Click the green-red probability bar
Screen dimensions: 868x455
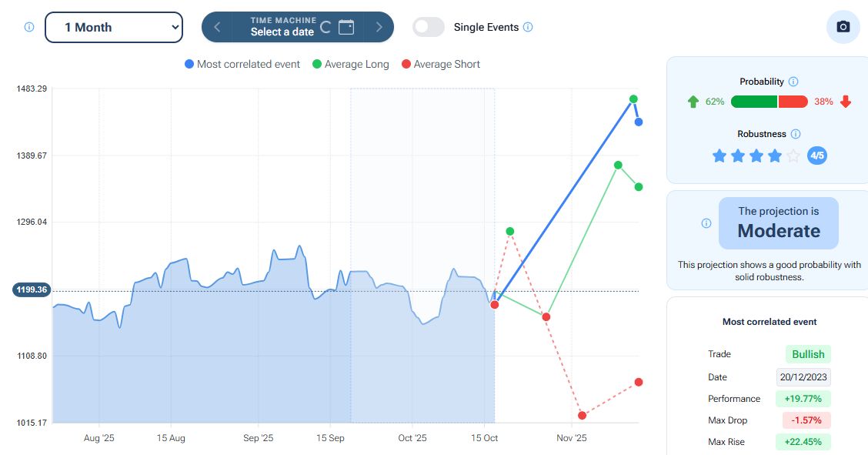[x=769, y=102]
